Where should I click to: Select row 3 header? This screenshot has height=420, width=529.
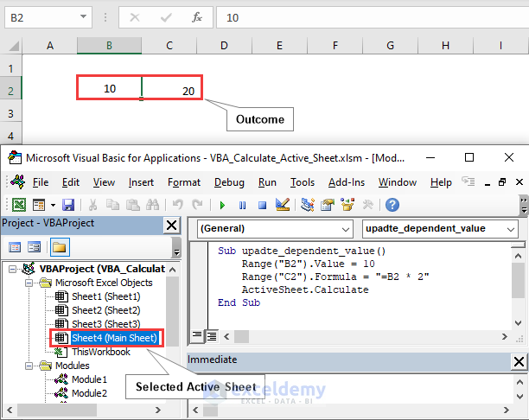[x=10, y=113]
